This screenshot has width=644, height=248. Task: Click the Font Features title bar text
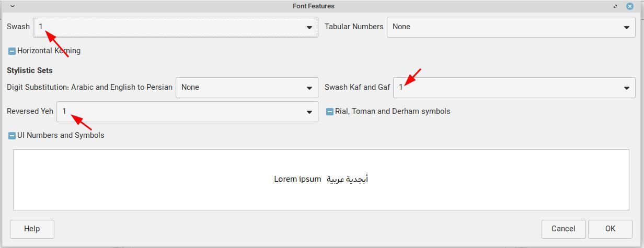(314, 6)
